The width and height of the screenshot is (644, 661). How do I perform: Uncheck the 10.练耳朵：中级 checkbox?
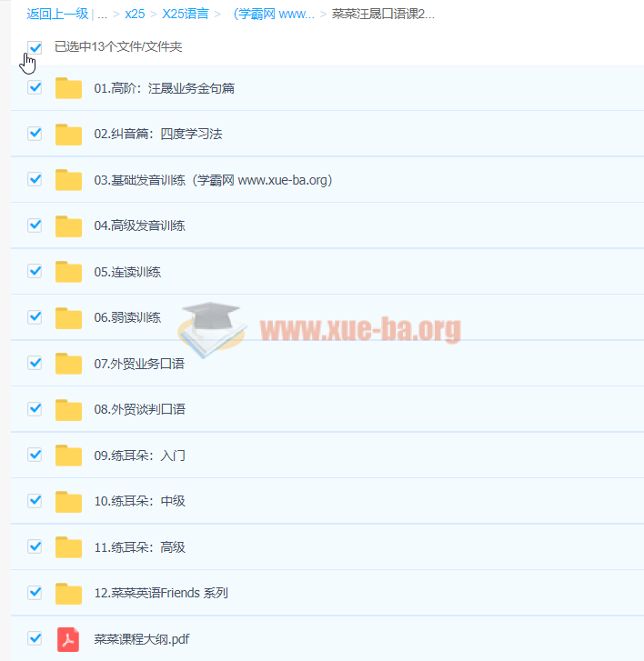(35, 500)
